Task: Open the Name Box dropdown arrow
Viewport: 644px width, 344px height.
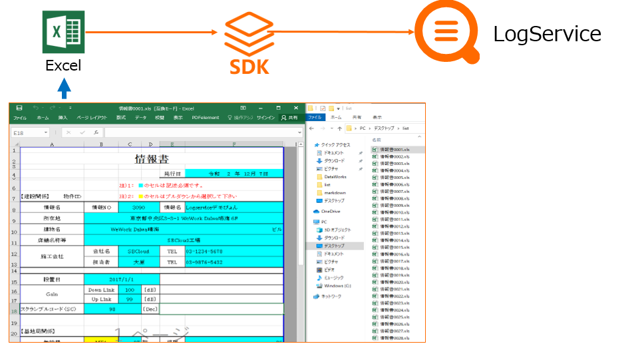Action: click(46, 133)
